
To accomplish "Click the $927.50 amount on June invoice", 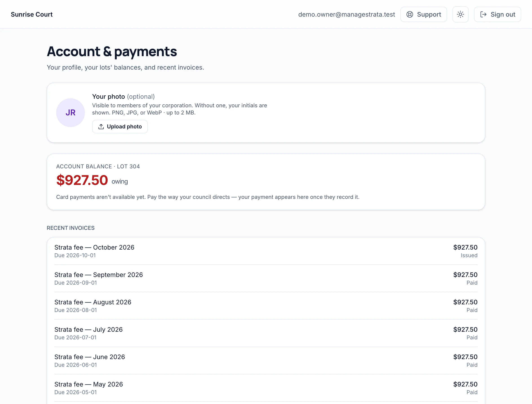I will pos(465,357).
